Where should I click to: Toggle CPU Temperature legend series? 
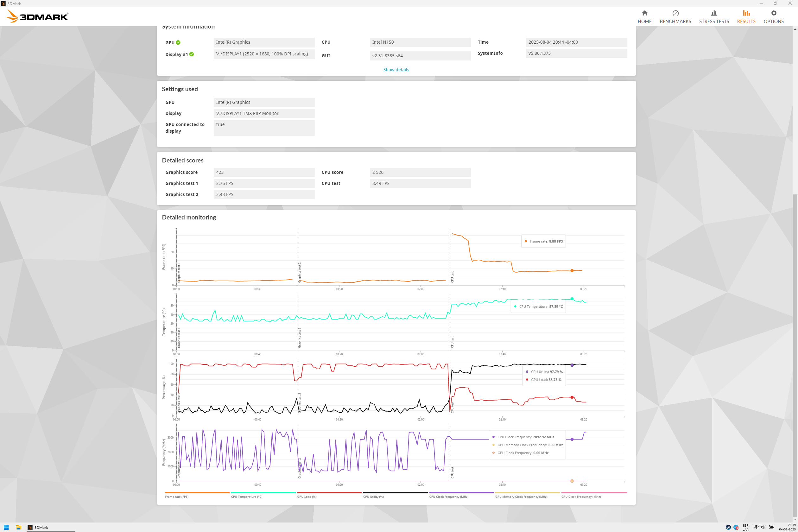click(247, 497)
